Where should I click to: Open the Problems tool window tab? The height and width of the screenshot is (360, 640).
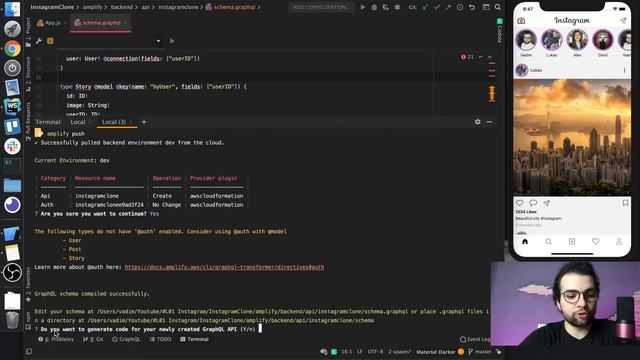pyautogui.click(x=56, y=339)
